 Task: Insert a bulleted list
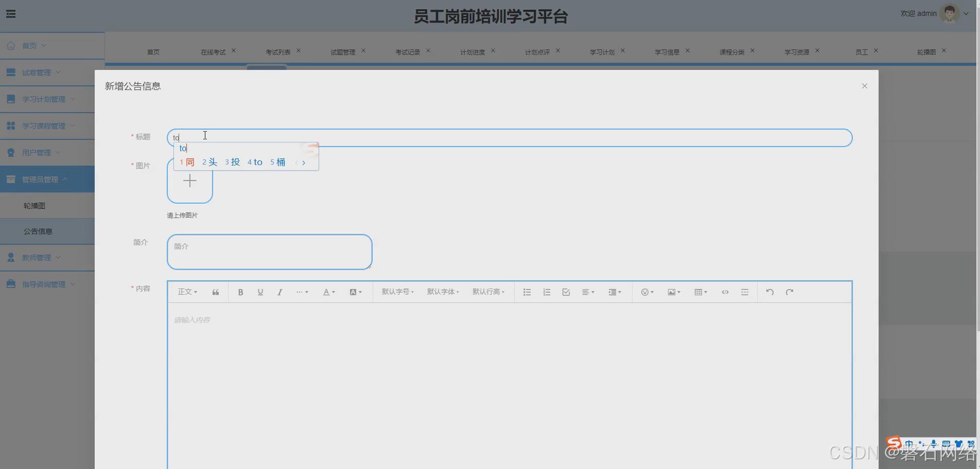coord(527,292)
